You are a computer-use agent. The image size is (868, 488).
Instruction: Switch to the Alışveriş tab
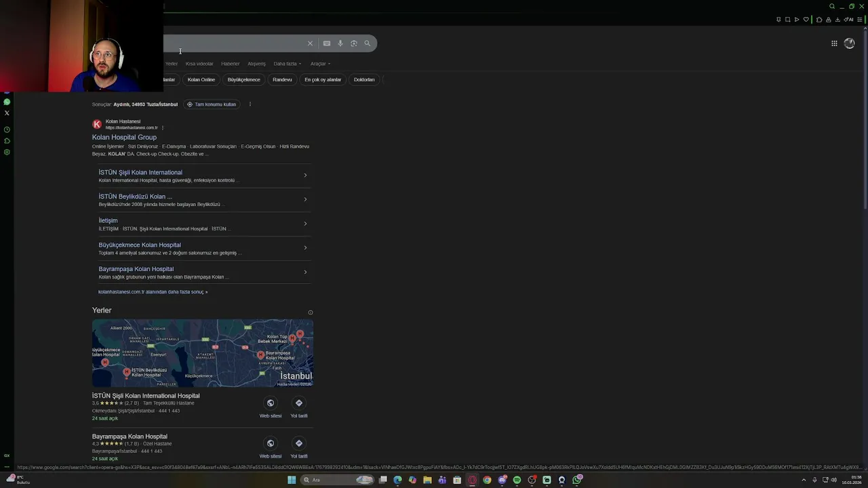coord(257,64)
